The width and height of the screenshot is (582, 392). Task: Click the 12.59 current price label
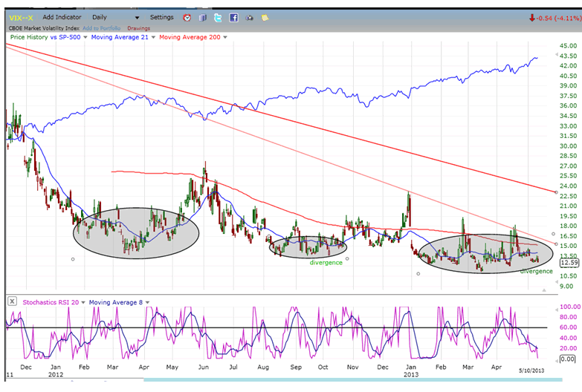coord(568,262)
